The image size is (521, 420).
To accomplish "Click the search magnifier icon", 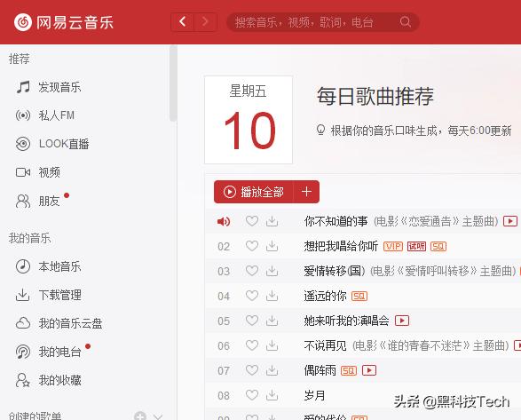I will (x=405, y=22).
